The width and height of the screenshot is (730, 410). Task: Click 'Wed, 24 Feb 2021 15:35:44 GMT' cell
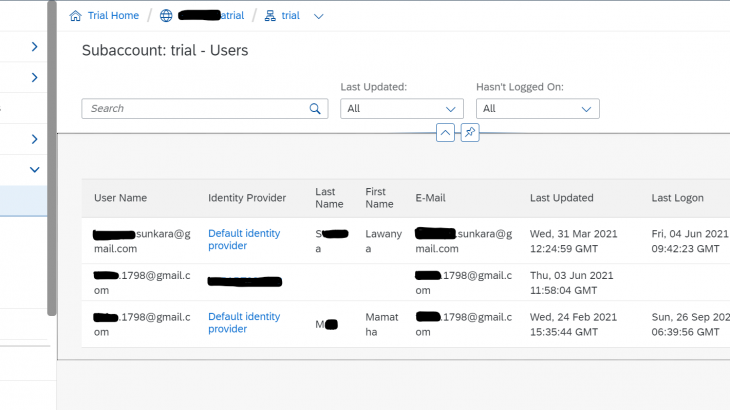pyautogui.click(x=574, y=324)
